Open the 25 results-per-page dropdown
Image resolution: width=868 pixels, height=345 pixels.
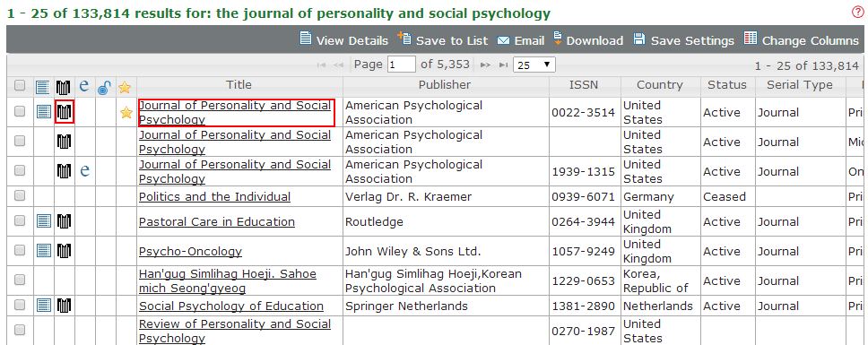click(534, 65)
